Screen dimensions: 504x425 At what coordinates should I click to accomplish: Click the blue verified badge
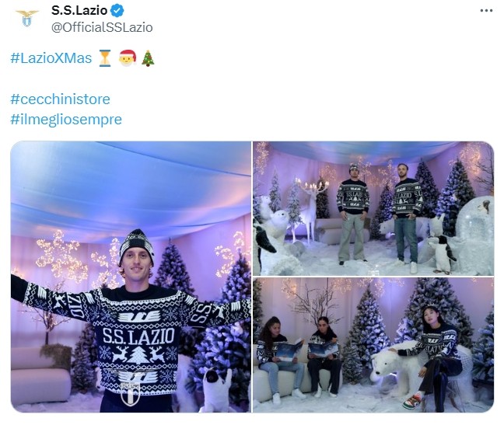[x=117, y=10]
